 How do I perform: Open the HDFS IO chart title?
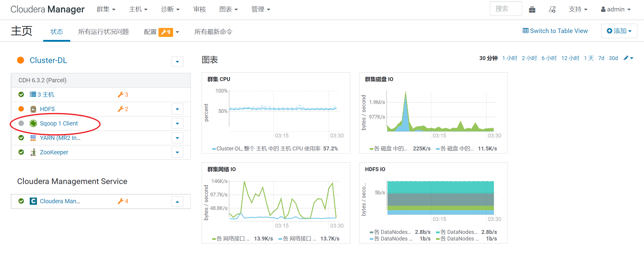[x=375, y=169]
